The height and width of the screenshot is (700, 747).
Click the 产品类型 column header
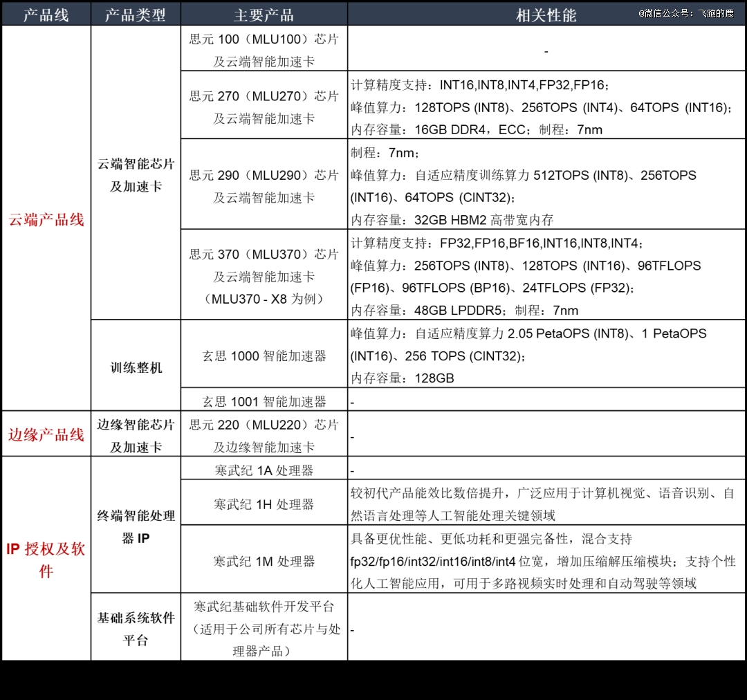point(136,15)
